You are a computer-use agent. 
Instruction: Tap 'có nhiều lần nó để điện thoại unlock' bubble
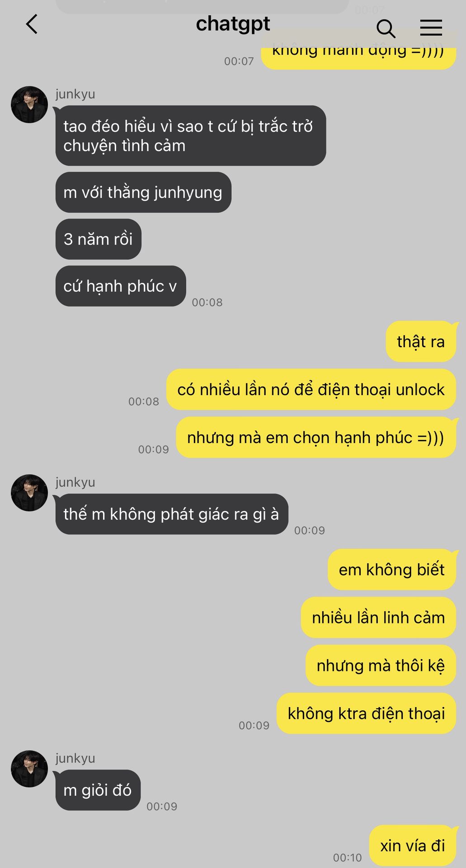coord(311,389)
